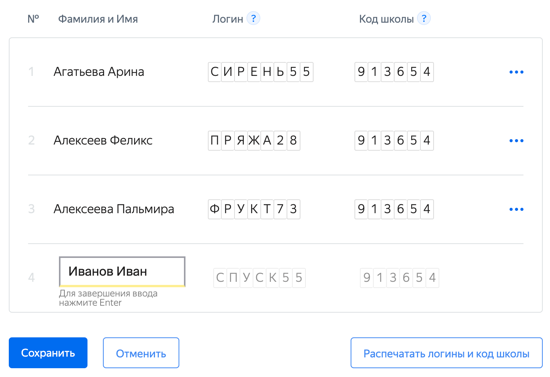
Task: Click the login code ФРУКТ73
Action: point(254,209)
